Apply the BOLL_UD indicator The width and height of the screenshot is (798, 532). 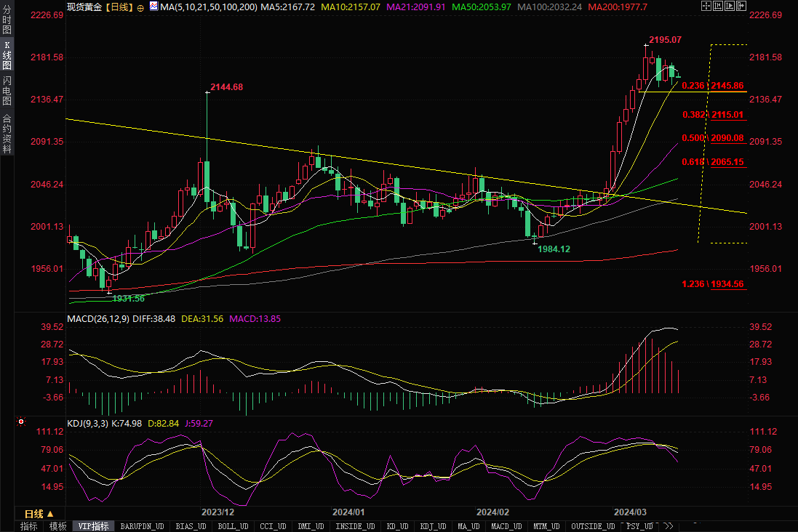tap(234, 526)
